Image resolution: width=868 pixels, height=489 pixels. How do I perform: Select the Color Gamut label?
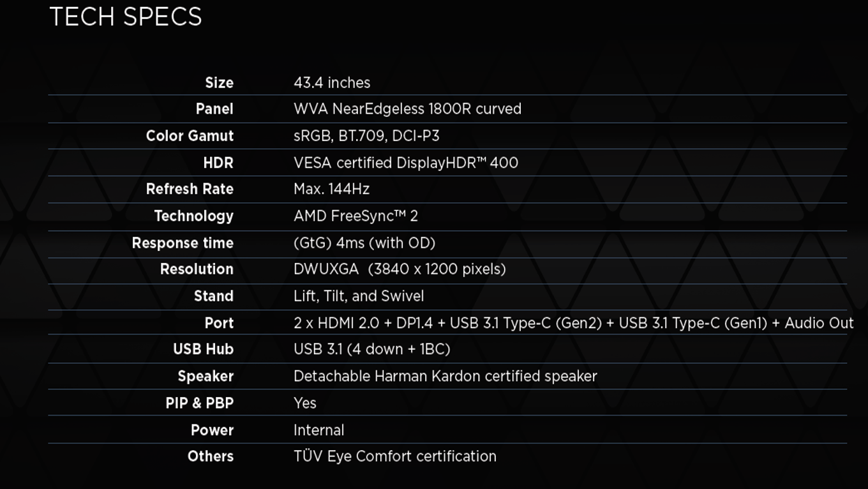pyautogui.click(x=190, y=136)
